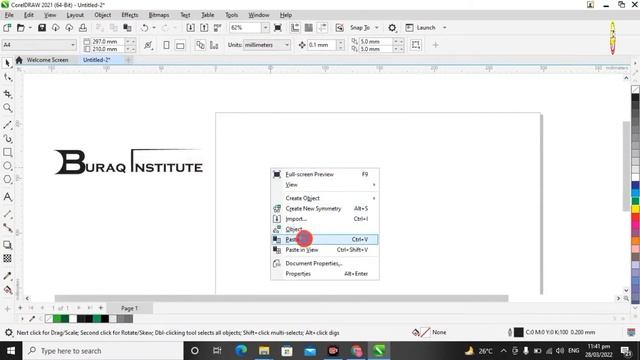Select the Color Eyedropper tool

point(7,276)
